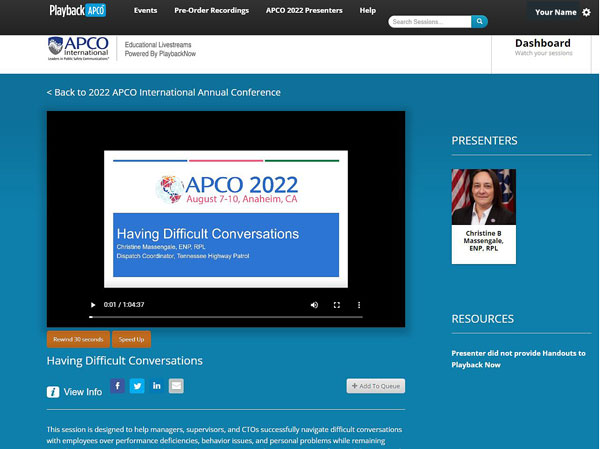Click the Presenter did not provide Handouts text
The width and height of the screenshot is (600, 449).
pos(518,359)
